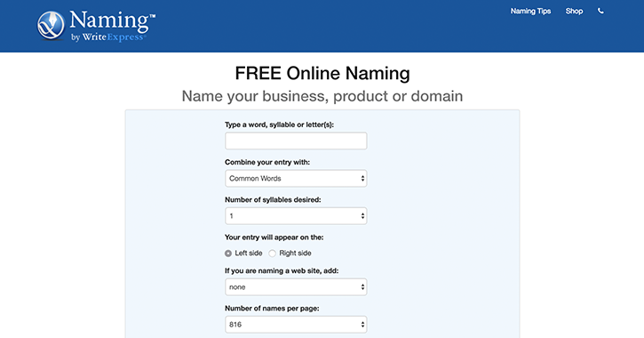644x338 pixels.
Task: Click the Naming by WriteExpress wordmark
Action: (113, 26)
